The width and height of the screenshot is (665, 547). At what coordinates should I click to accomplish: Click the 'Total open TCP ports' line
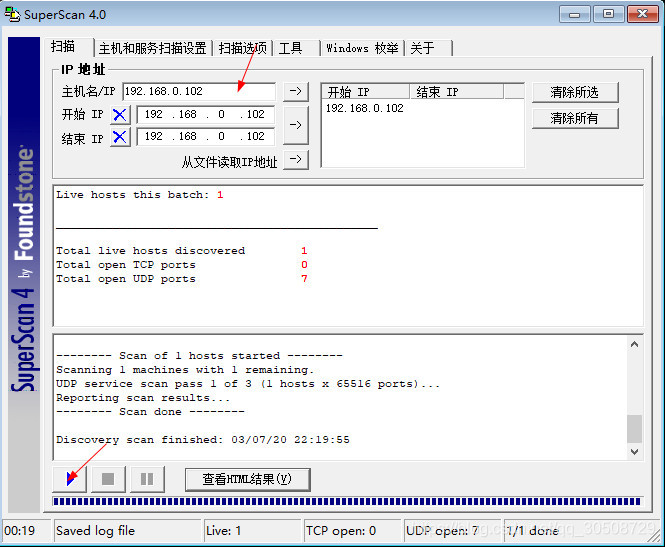(182, 265)
